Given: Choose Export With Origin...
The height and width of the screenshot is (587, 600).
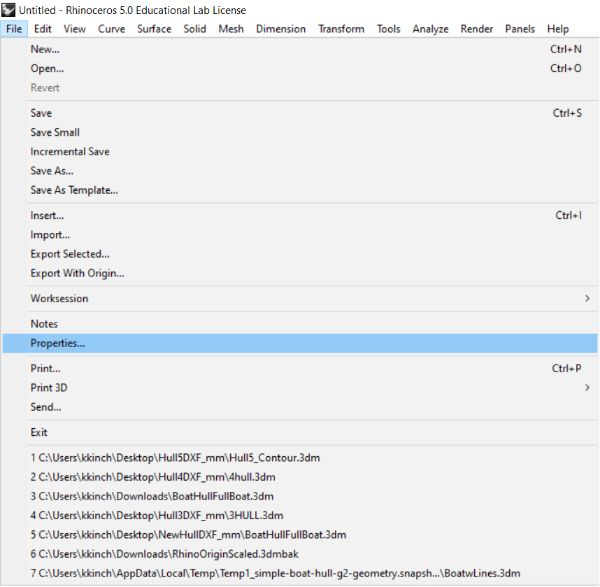Looking at the screenshot, I should (300, 273).
